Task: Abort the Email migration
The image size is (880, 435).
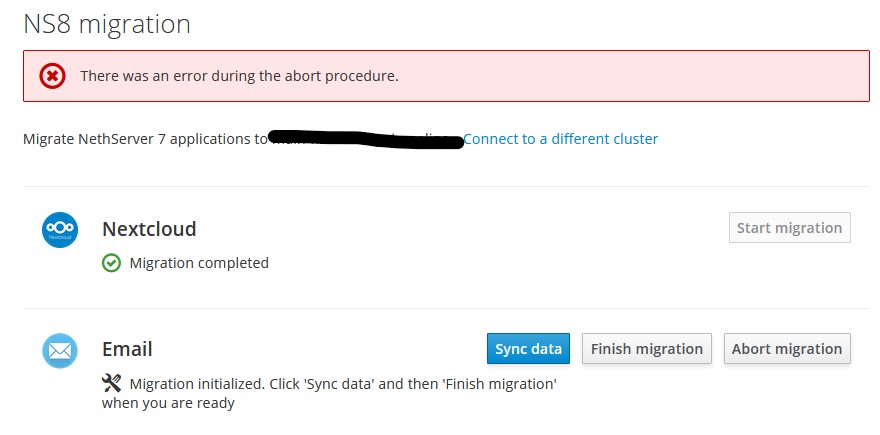Action: (787, 349)
